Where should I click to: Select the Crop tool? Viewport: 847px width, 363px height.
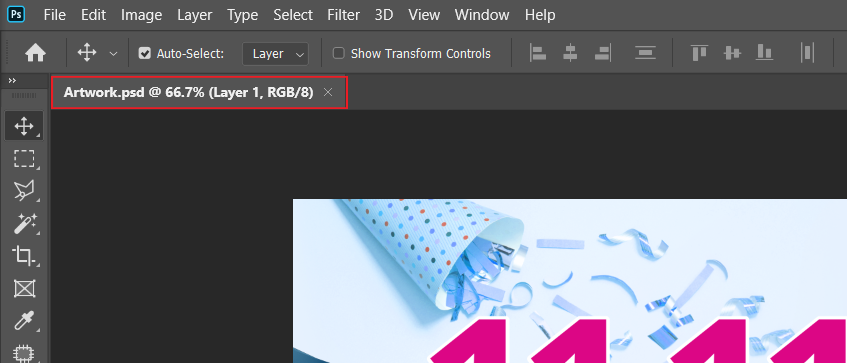[x=24, y=256]
